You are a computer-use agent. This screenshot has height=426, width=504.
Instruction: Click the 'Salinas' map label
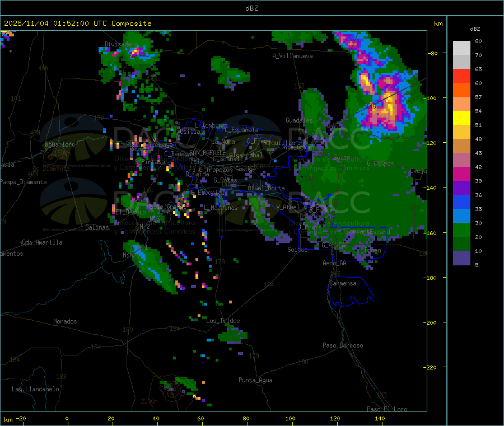pos(97,227)
